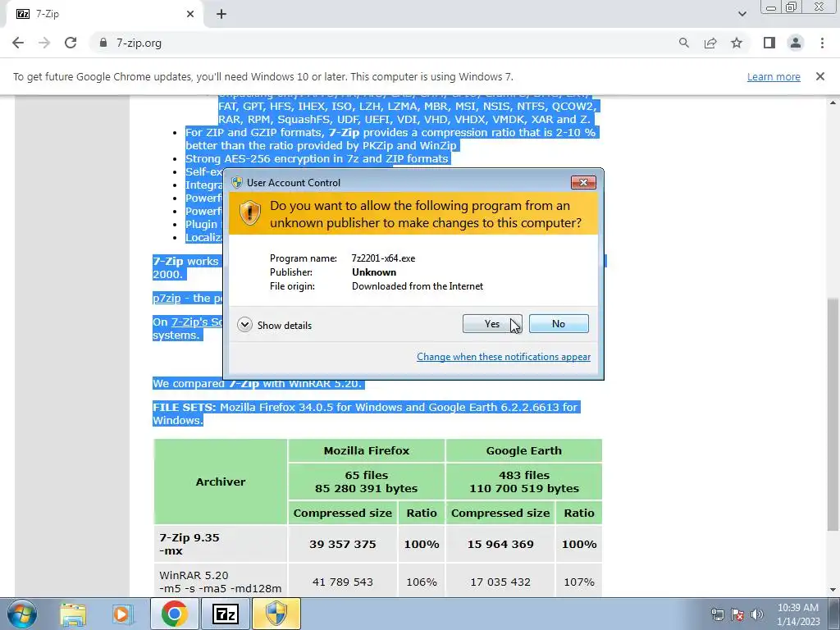Click the 107% ratio cell

pyautogui.click(x=579, y=582)
